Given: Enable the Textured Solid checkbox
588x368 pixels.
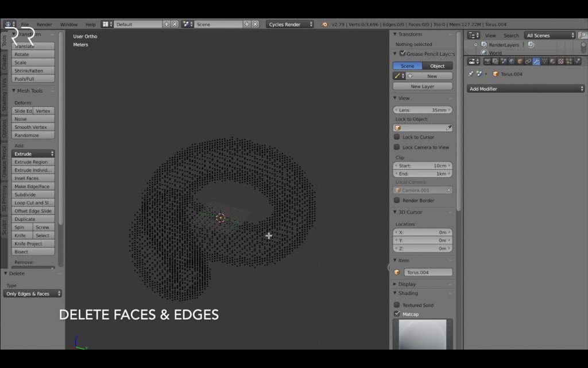Looking at the screenshot, I should tap(397, 305).
